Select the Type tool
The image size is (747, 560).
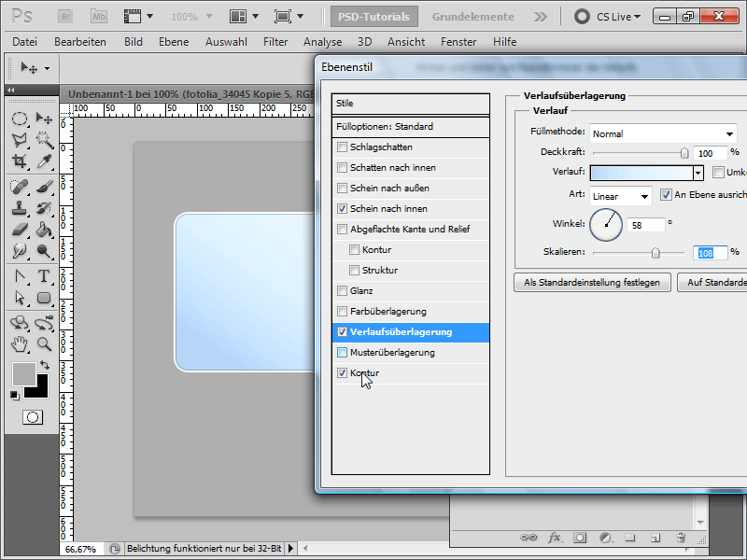[44, 276]
